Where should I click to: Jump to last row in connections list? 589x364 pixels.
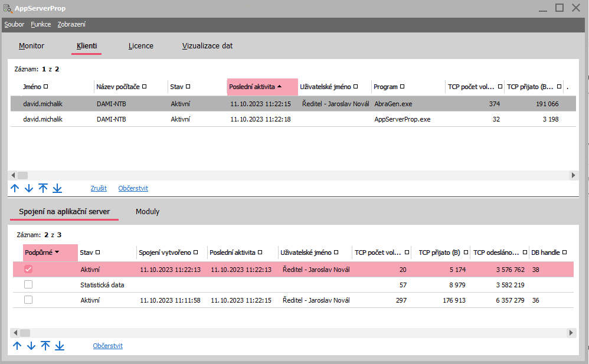coord(60,346)
